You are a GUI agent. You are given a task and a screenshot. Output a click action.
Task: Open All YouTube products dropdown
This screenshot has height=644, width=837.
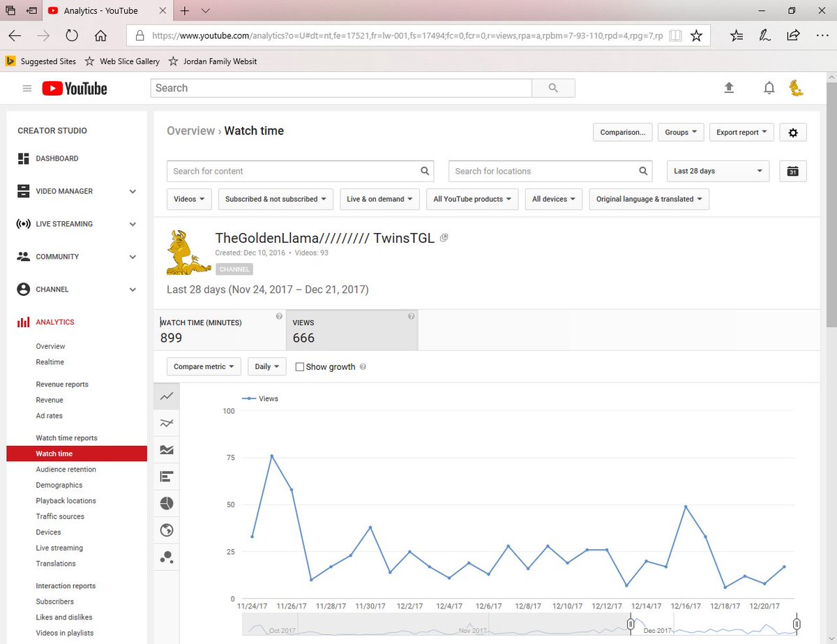click(x=472, y=199)
